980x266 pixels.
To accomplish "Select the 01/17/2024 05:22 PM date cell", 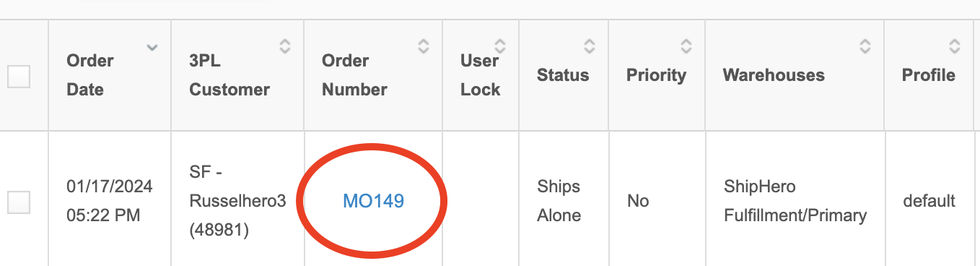I will click(x=109, y=201).
